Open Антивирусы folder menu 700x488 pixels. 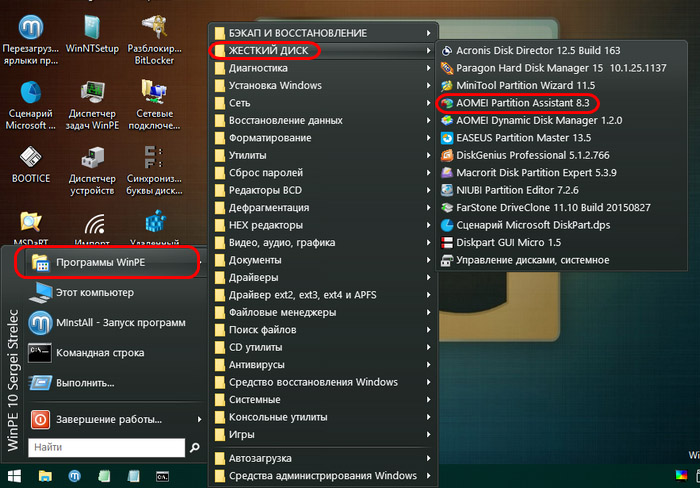(x=323, y=365)
